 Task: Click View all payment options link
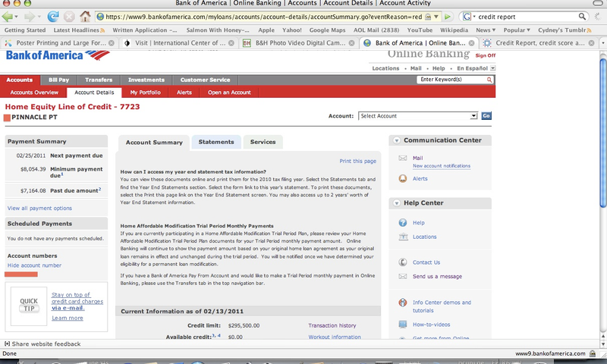tap(39, 208)
